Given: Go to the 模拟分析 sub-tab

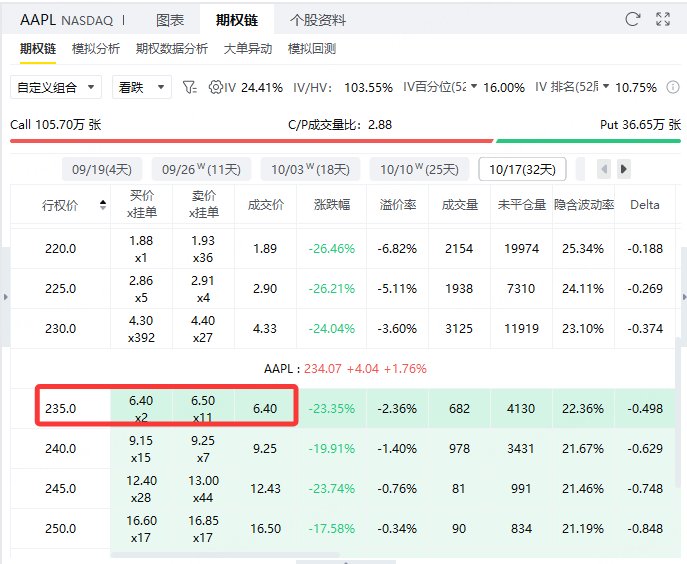Looking at the screenshot, I should pos(96,49).
